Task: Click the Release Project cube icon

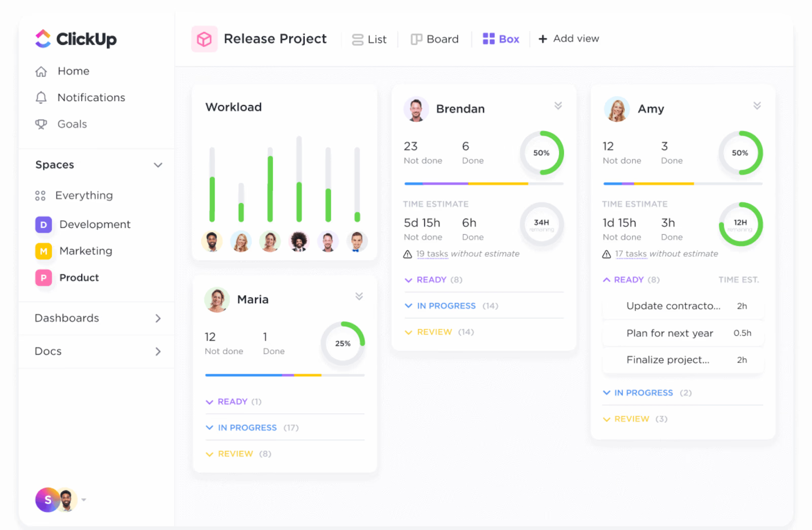Action: coord(204,39)
